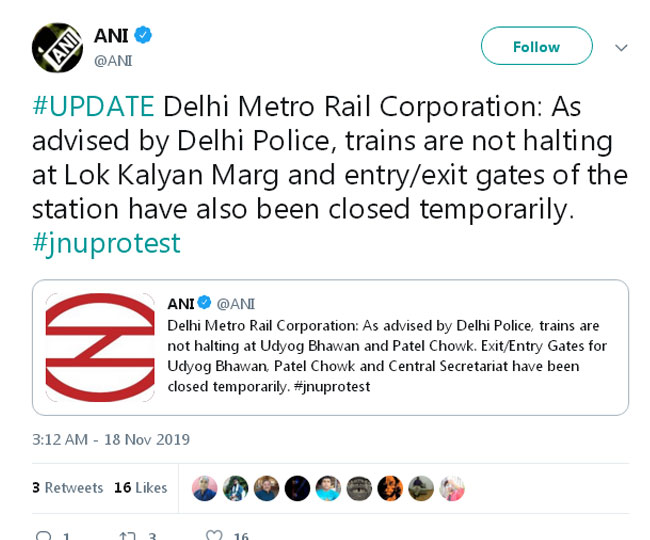Click the ANI display name in header
Image resolution: width=650 pixels, height=540 pixels.
point(111,36)
